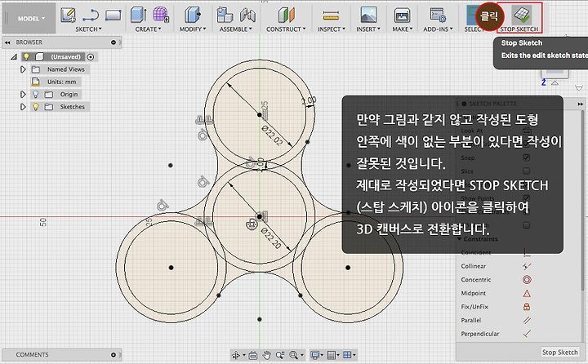Viewport: 588px width, 364px height.
Task: Open the CONSTRUCT menu
Action: 286,29
